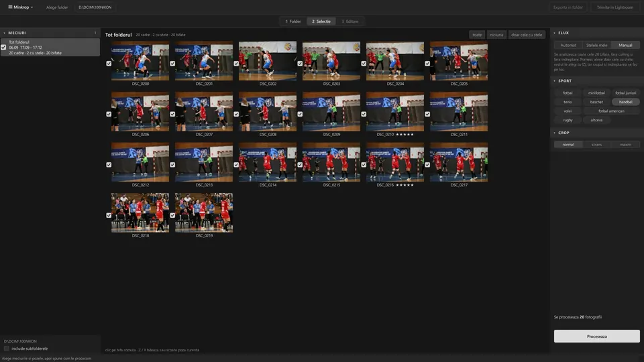The image size is (644, 362).
Task: Uncheck photo DSC_0206 checkbox
Action: pos(109,114)
